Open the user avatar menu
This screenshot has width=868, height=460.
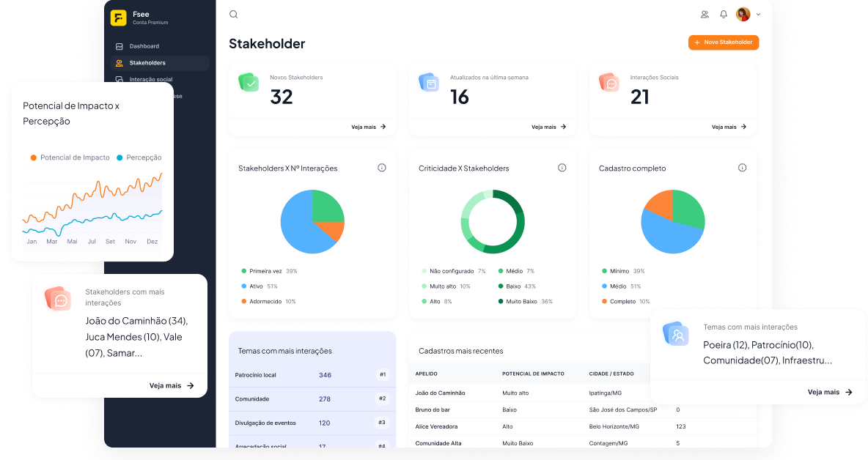pos(743,14)
